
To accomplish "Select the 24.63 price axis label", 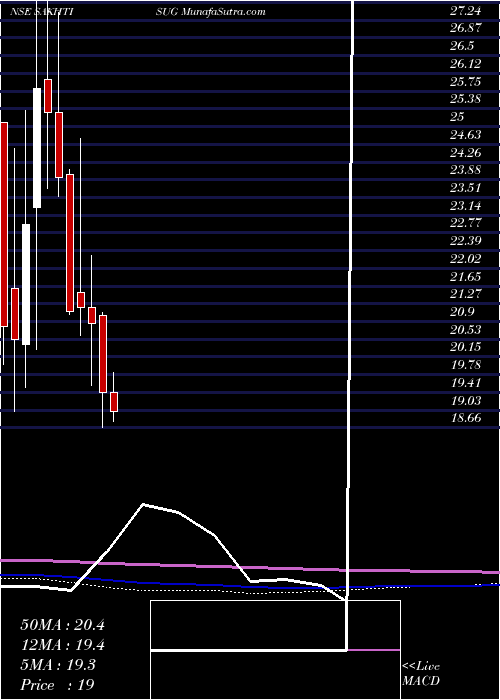I will click(x=466, y=135).
